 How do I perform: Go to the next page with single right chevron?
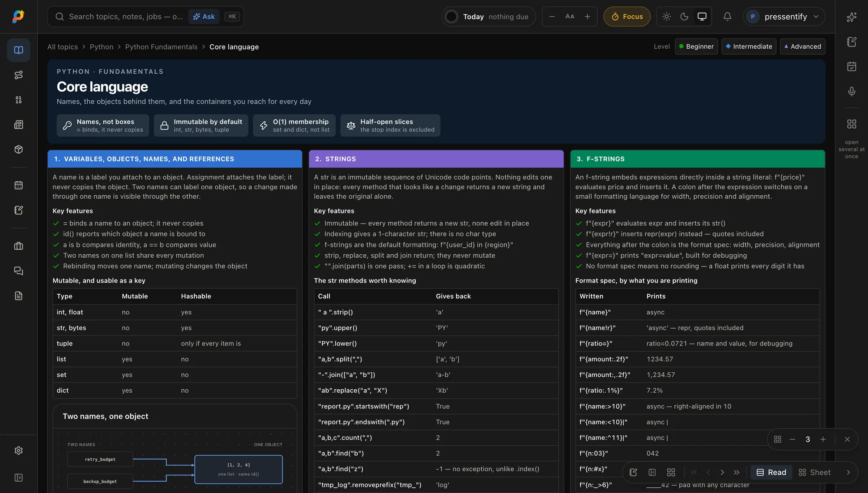pyautogui.click(x=722, y=472)
